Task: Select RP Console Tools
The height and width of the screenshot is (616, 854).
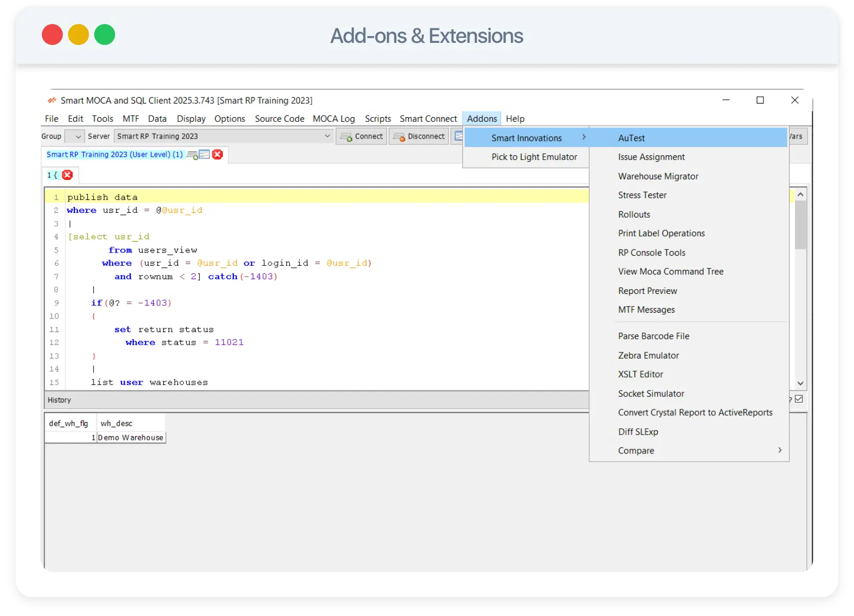Action: click(x=689, y=253)
